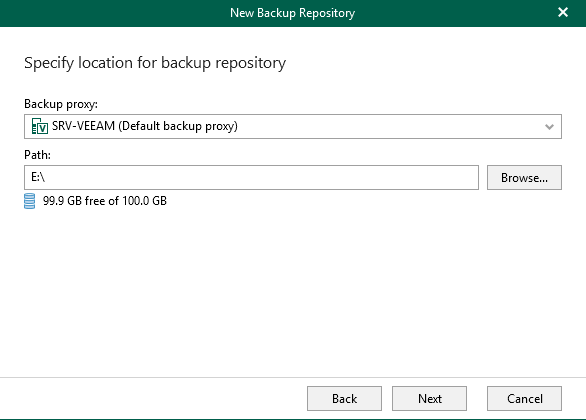Click the '99.9 GB free of 100.0 GB' text
Screen dimensions: 586x420
click(x=105, y=201)
